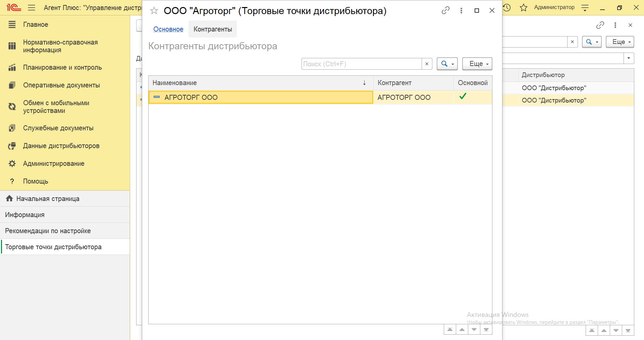The image size is (644, 340).
Task: Clear the background window search field
Action: [x=572, y=42]
